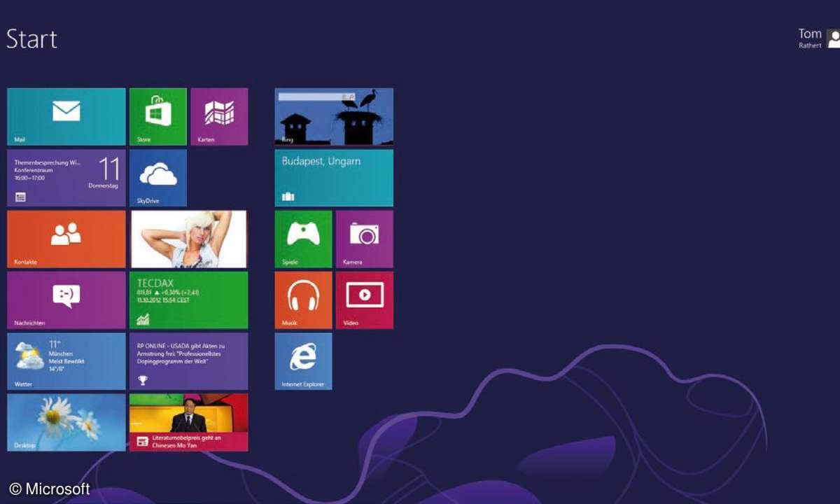
Task: Open the Karten maps tile
Action: coord(219,116)
